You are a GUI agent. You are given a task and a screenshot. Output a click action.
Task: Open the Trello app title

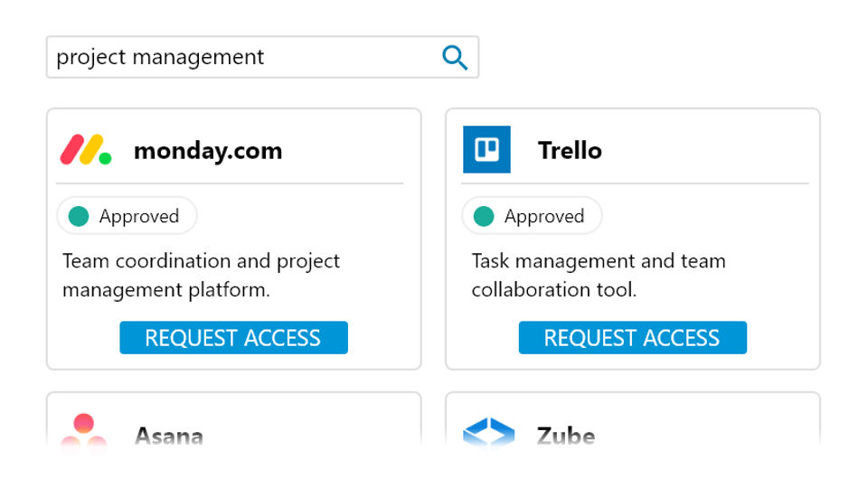[x=570, y=151]
